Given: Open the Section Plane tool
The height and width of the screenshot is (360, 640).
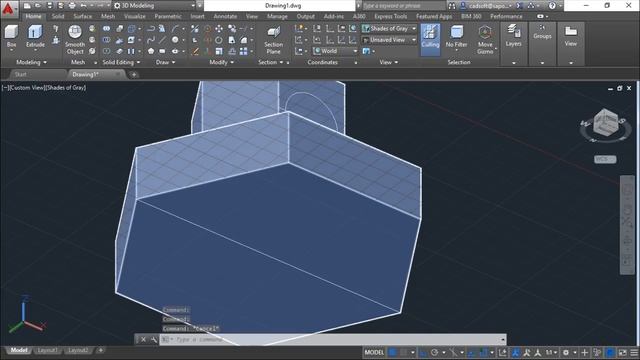Looking at the screenshot, I should pyautogui.click(x=273, y=40).
